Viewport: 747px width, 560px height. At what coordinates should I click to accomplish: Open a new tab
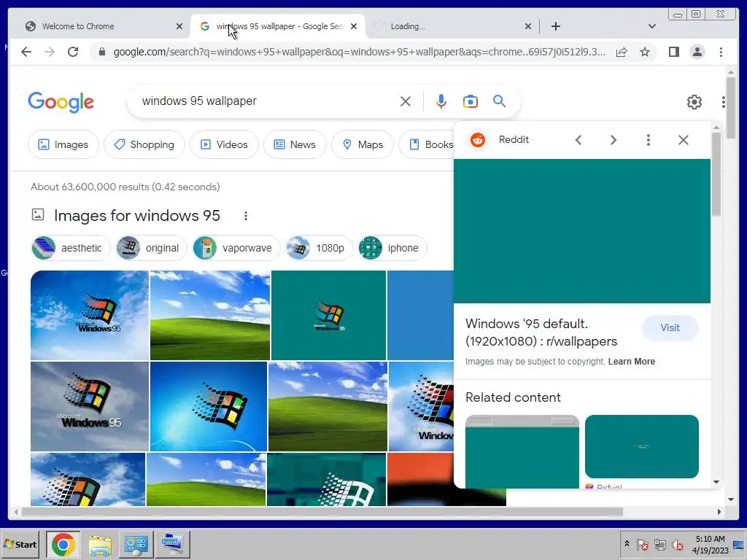(x=555, y=26)
